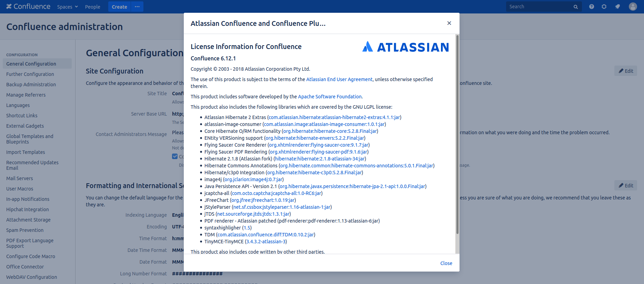Open the syntaxhighlighter 1.5 link

click(247, 228)
